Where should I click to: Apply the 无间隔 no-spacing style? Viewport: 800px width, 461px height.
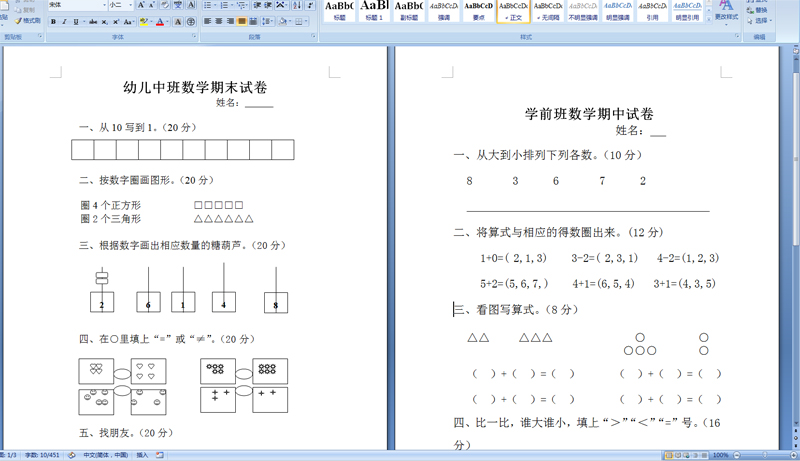(548, 11)
